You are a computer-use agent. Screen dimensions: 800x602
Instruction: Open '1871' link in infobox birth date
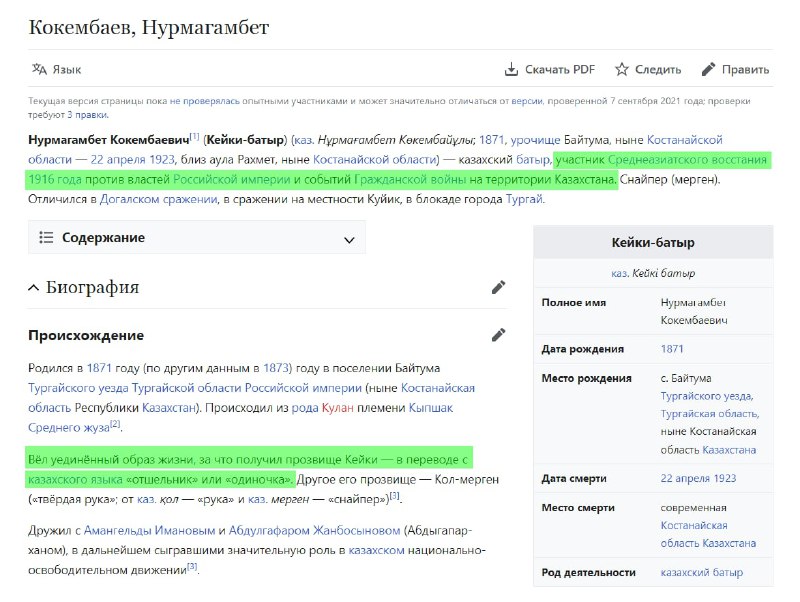[x=672, y=349]
